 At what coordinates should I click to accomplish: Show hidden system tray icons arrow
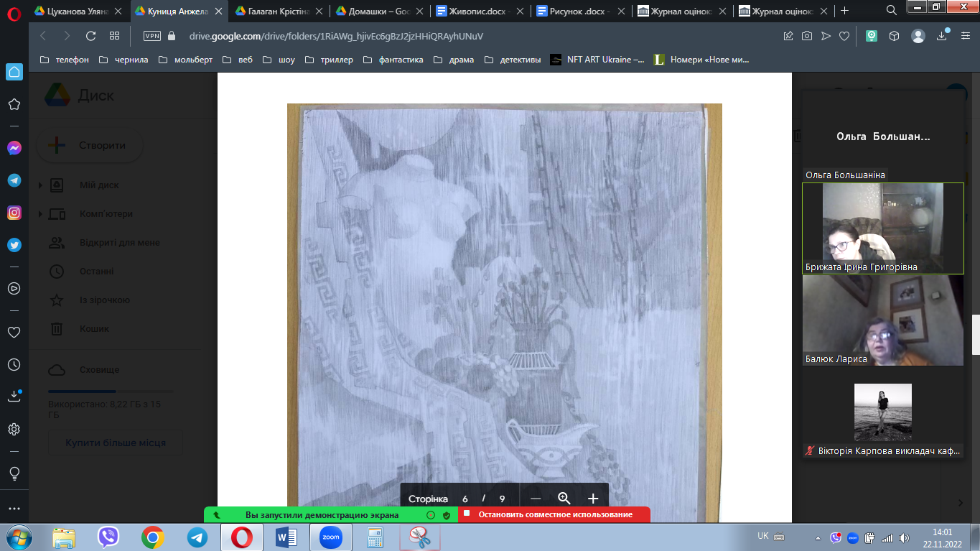(x=818, y=537)
